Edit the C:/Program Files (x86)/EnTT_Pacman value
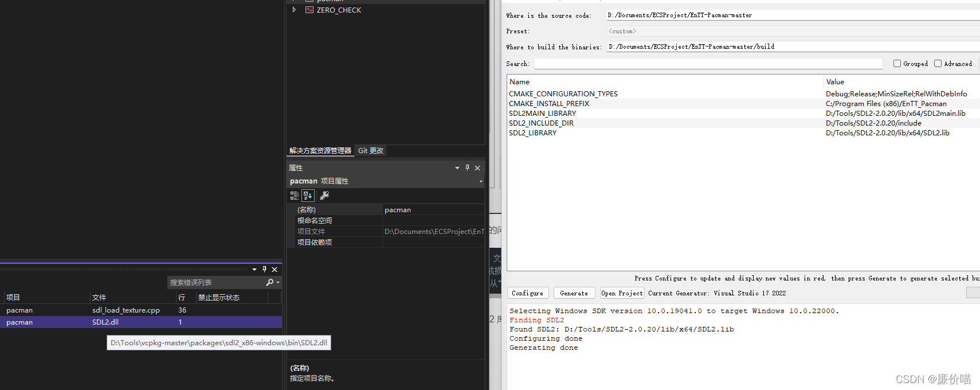Image resolution: width=980 pixels, height=390 pixels. pyautogui.click(x=886, y=103)
